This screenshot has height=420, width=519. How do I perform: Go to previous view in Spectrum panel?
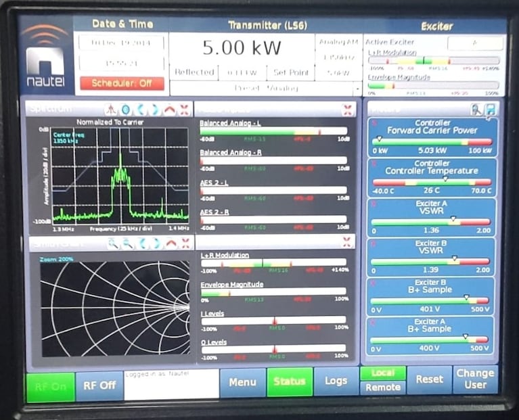tap(141, 110)
